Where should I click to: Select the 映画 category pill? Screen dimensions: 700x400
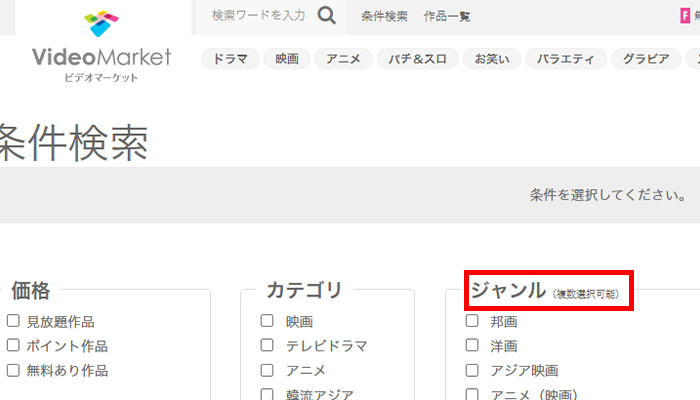coord(287,58)
